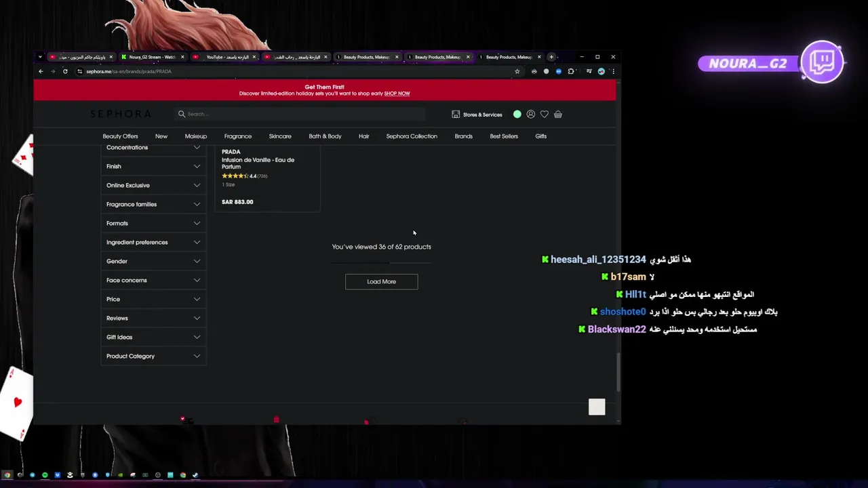868x488 pixels.
Task: Click the products viewed progress bar
Action: coord(382,262)
